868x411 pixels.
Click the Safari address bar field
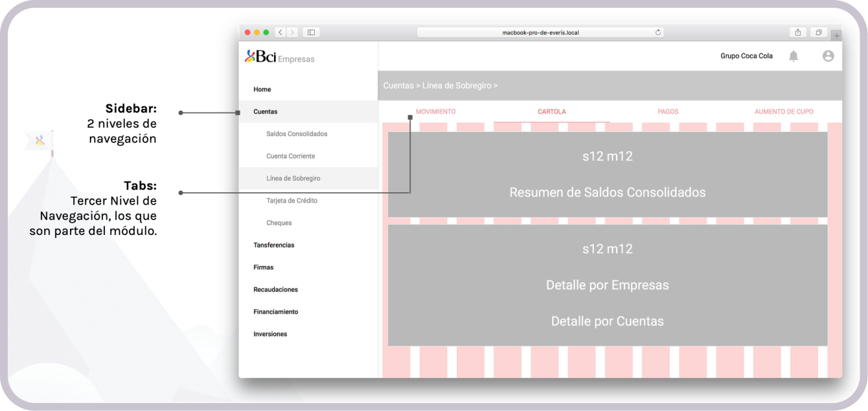[x=540, y=32]
